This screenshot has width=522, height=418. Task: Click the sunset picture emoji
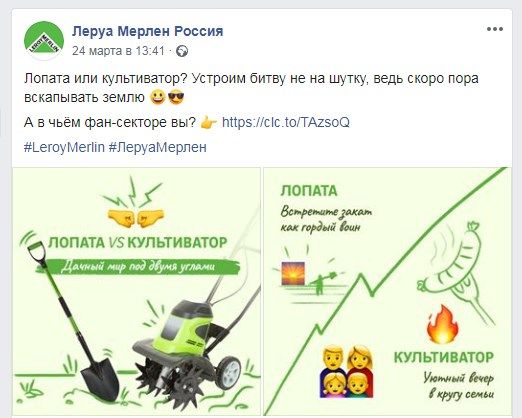[x=293, y=273]
